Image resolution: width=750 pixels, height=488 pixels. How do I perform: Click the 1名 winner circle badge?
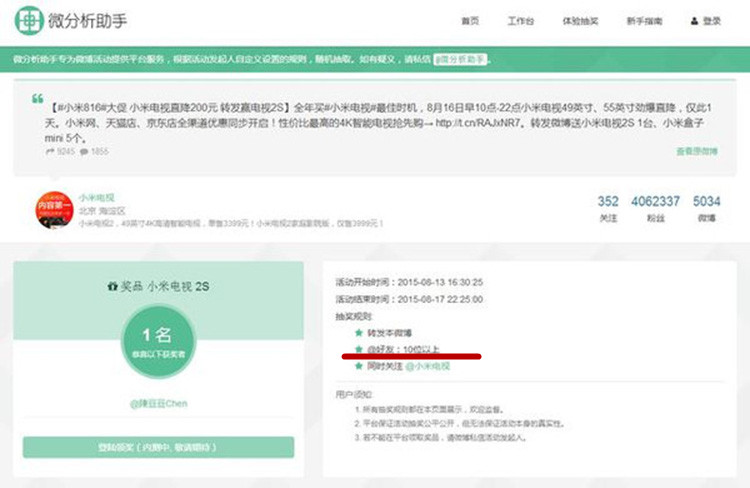pyautogui.click(x=158, y=341)
